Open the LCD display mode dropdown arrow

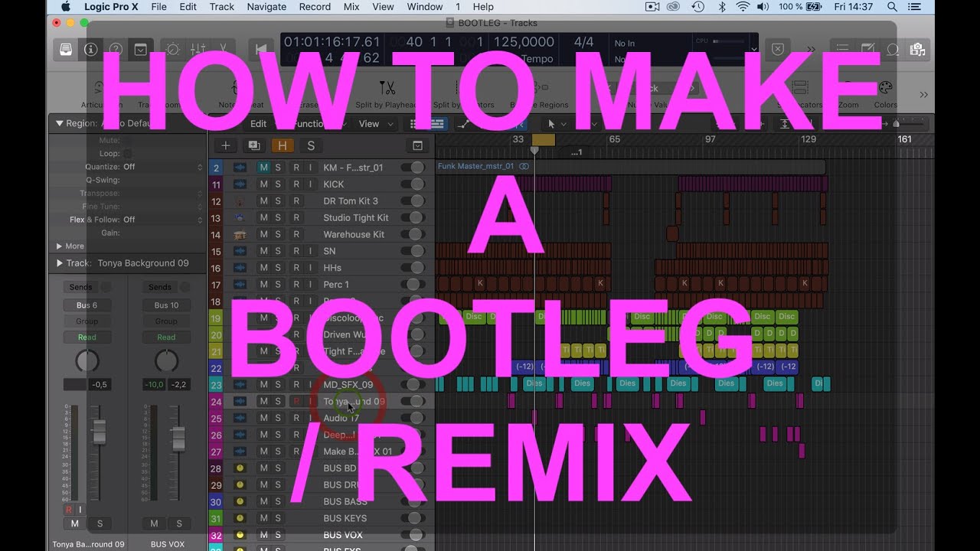(754, 50)
